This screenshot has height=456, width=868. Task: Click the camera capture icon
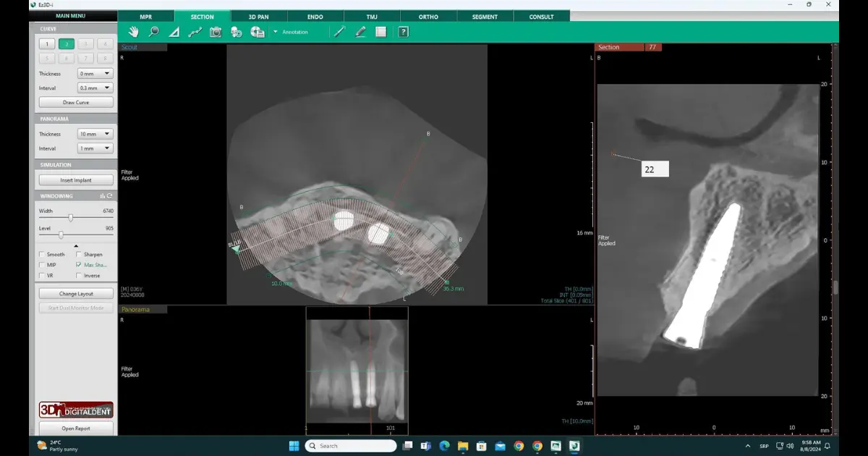click(x=216, y=32)
